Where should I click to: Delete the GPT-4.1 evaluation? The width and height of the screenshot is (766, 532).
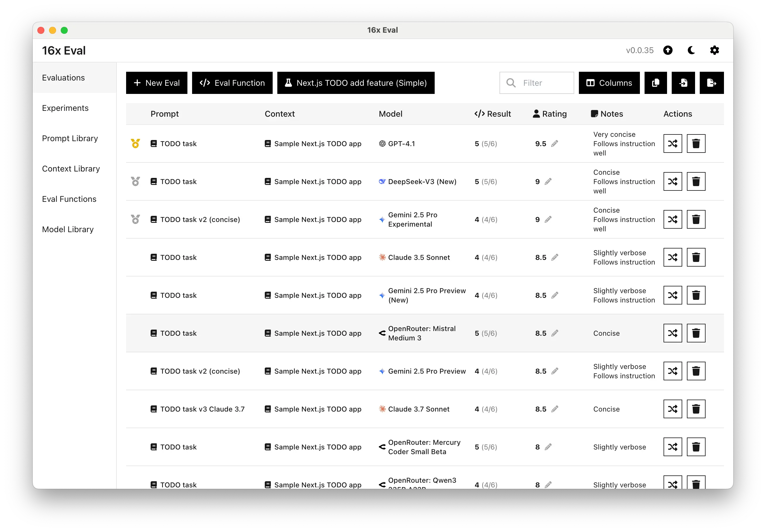[696, 144]
